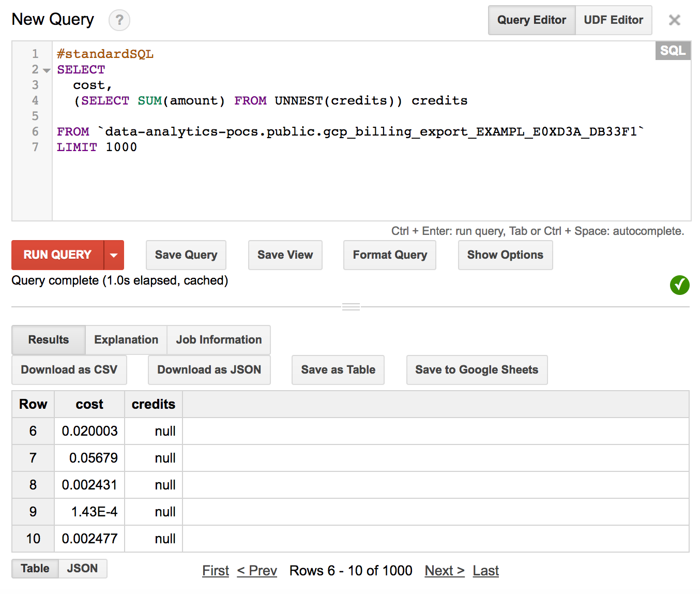Save results to Google Sheets
Screen dimensions: 700x594
[x=477, y=370]
